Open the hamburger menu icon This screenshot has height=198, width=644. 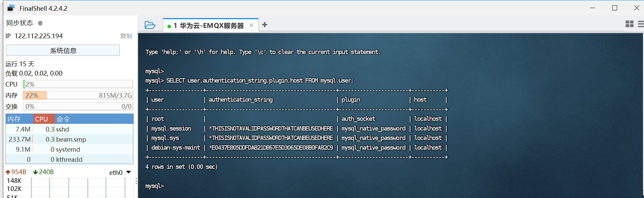pyautogui.click(x=641, y=24)
